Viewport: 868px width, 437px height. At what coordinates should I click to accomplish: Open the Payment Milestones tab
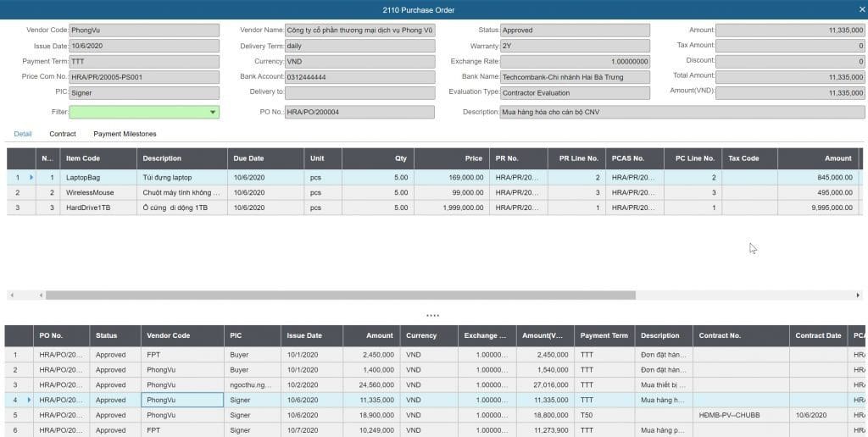click(125, 134)
